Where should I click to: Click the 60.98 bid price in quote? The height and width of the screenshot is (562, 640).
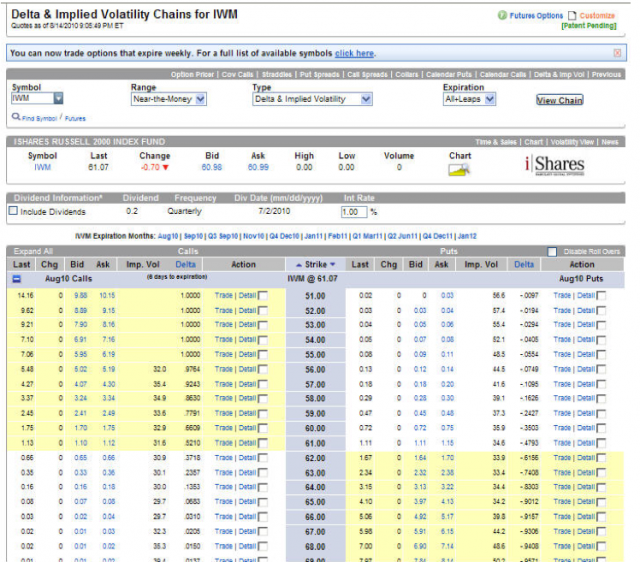tap(211, 167)
